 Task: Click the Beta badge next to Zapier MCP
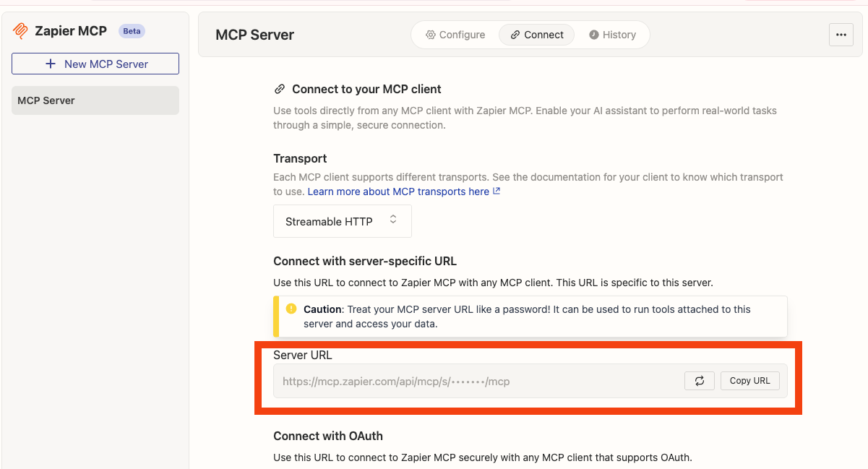(x=132, y=31)
